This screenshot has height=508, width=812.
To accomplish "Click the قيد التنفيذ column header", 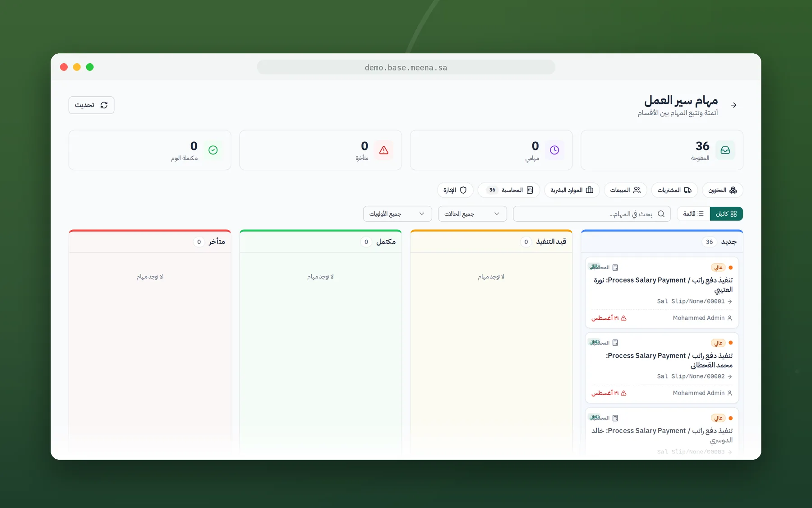I will pos(491,242).
